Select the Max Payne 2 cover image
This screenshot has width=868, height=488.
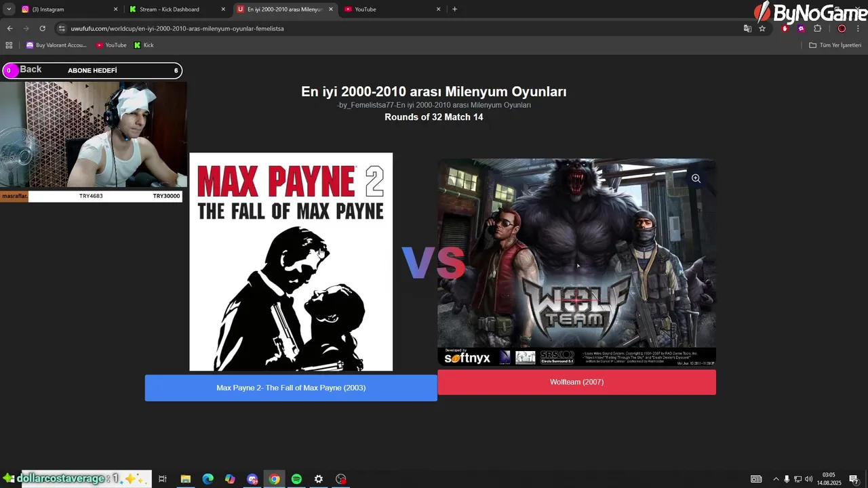point(291,262)
